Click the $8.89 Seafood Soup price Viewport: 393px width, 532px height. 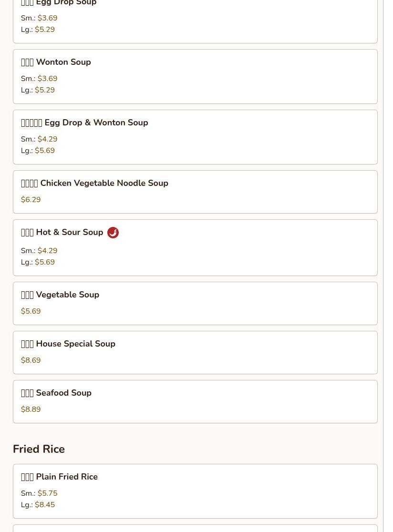pos(31,409)
